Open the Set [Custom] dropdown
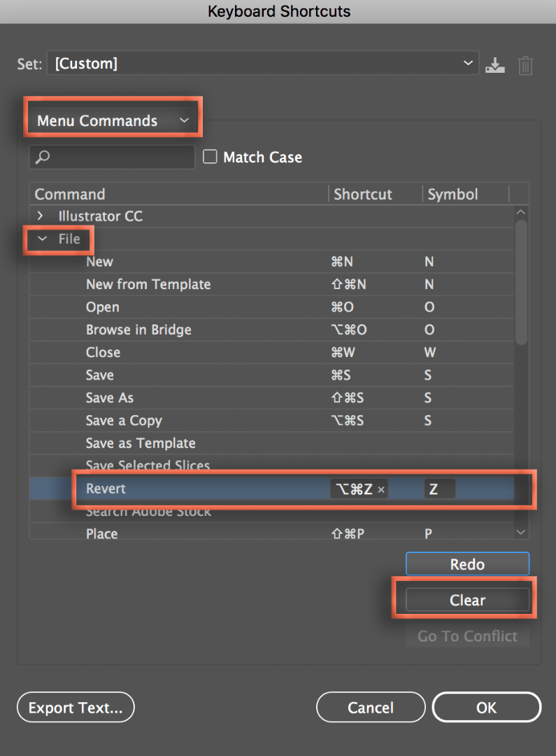The image size is (556, 756). (263, 64)
